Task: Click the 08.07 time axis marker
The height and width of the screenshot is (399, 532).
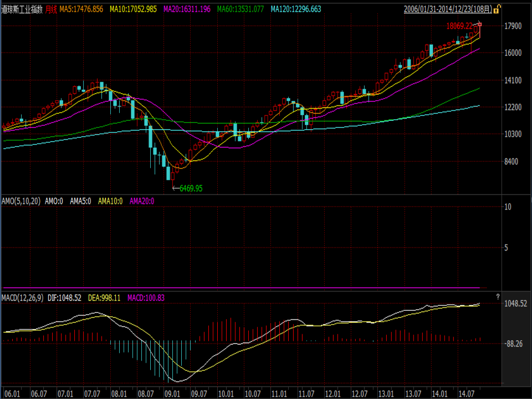Action: point(146,394)
